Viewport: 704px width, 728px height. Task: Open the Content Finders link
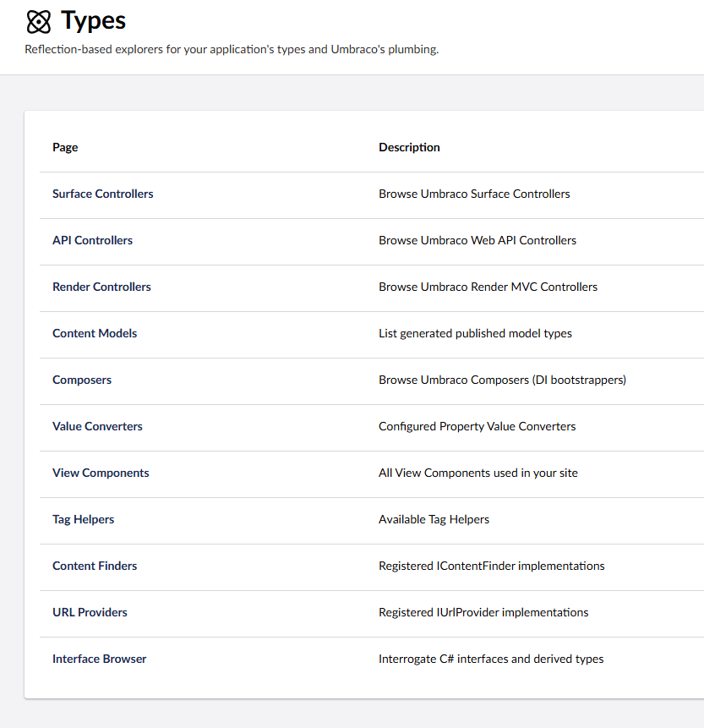pyautogui.click(x=95, y=566)
